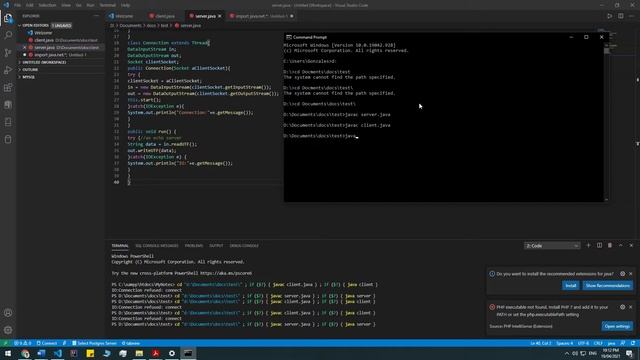Open the '2: Code' terminal selector dropdown
640x360 pixels.
(552, 245)
